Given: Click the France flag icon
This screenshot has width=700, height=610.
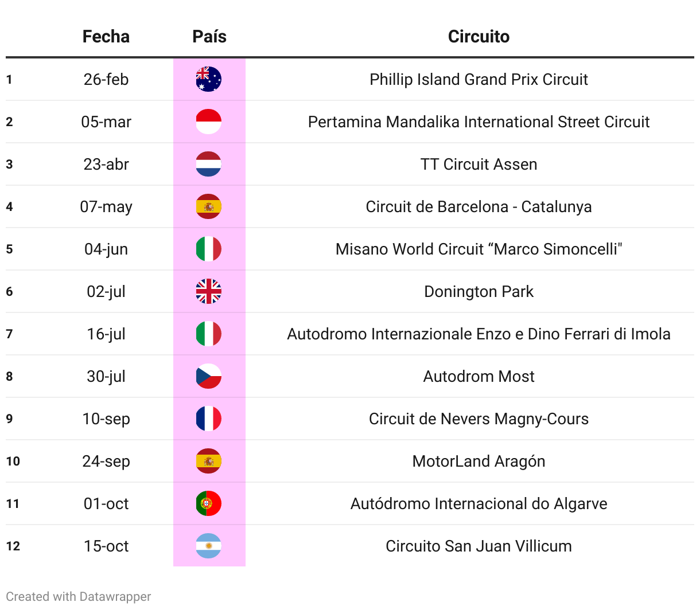Looking at the screenshot, I should click(x=209, y=419).
